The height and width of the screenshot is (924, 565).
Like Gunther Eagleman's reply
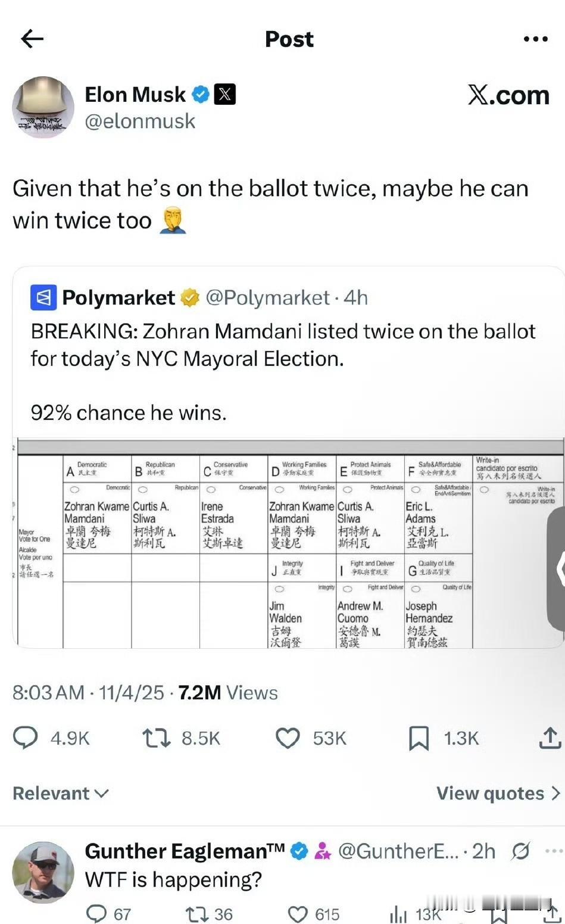298,914
